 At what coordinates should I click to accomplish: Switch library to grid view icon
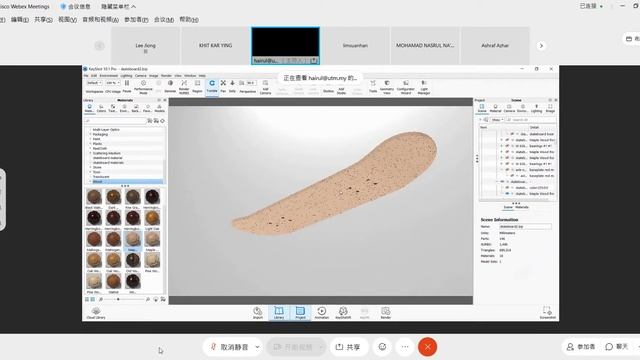pyautogui.click(x=93, y=299)
